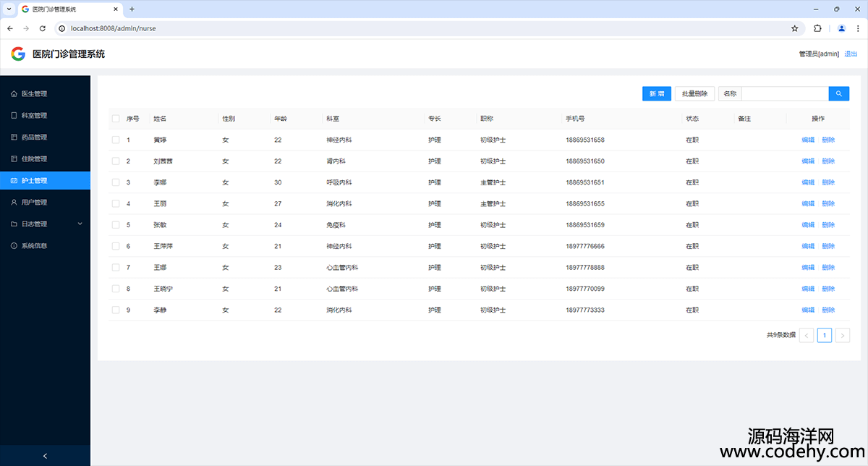
Task: Click 退出 to log out
Action: click(851, 54)
